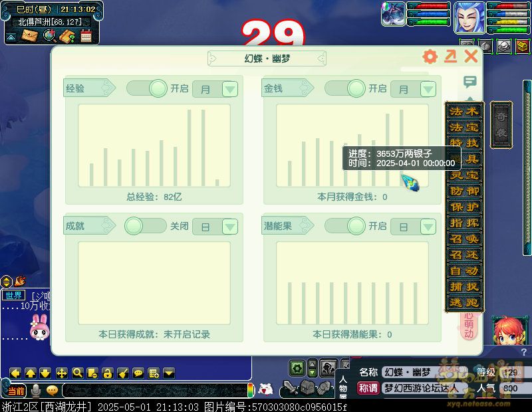The width and height of the screenshot is (532, 412).
Task: Select the 法术 battle command
Action: click(x=464, y=111)
